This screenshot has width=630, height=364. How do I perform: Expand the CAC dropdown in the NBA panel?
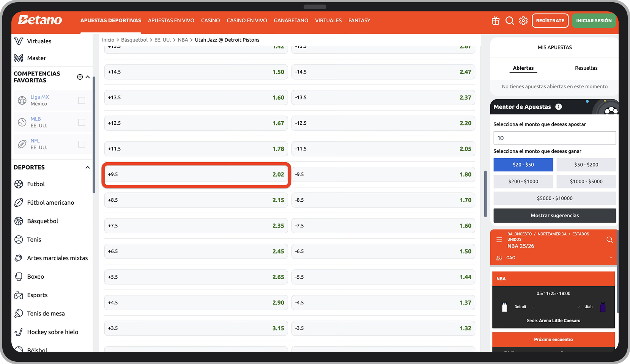tap(611, 257)
